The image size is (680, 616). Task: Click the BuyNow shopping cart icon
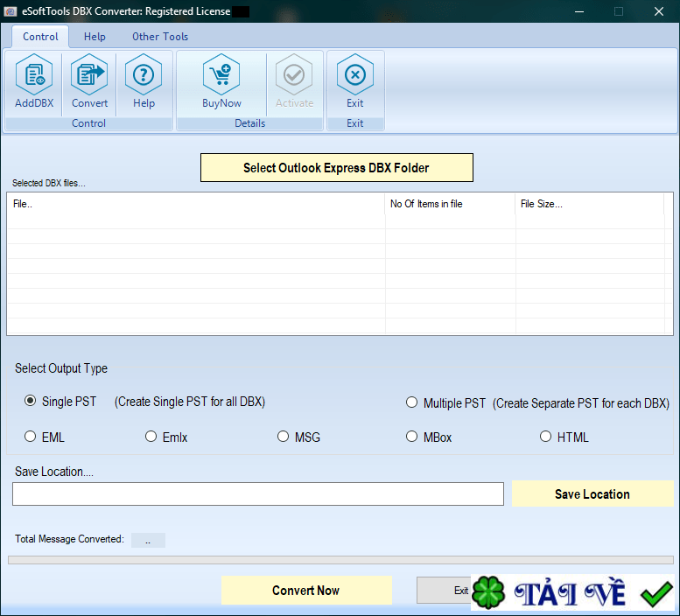tap(221, 76)
